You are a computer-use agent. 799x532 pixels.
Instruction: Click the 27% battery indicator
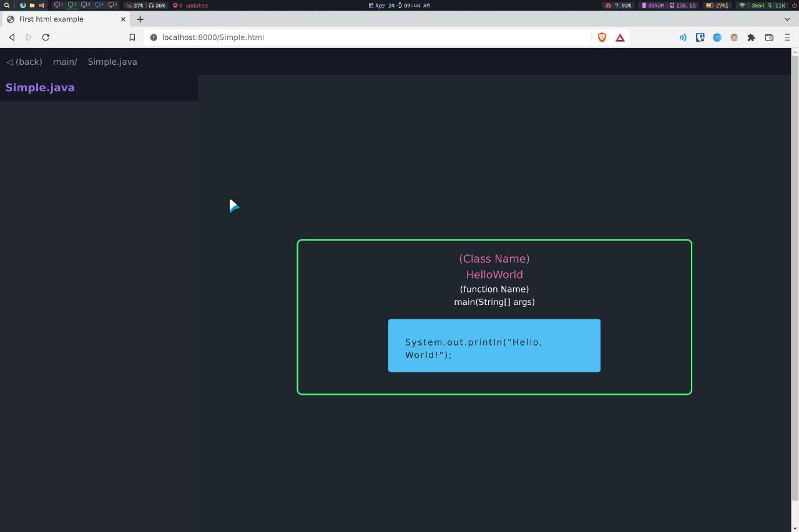[717, 6]
